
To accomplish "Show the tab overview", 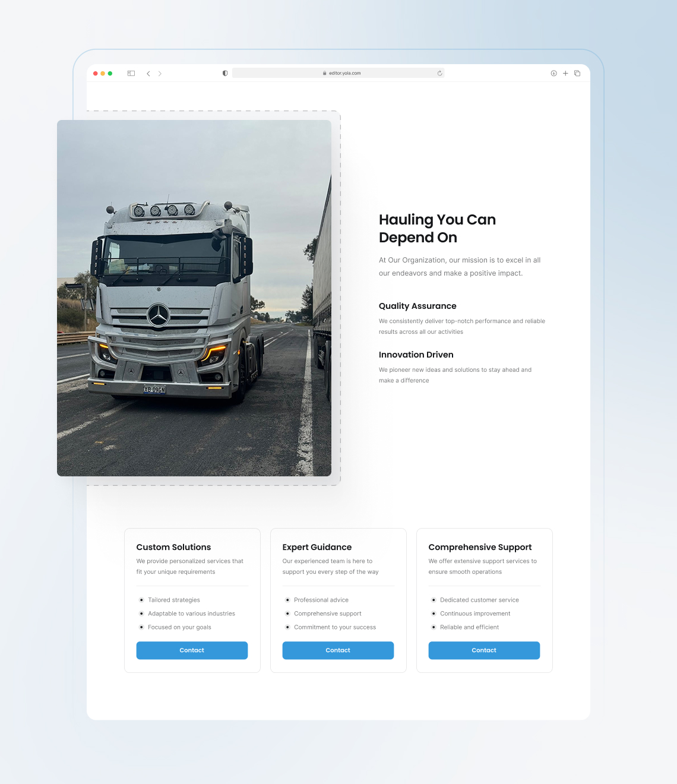I will coord(577,73).
